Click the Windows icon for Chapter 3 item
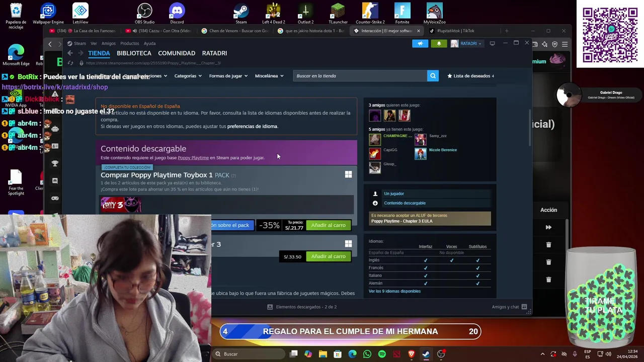The width and height of the screenshot is (644, 362). click(x=348, y=244)
